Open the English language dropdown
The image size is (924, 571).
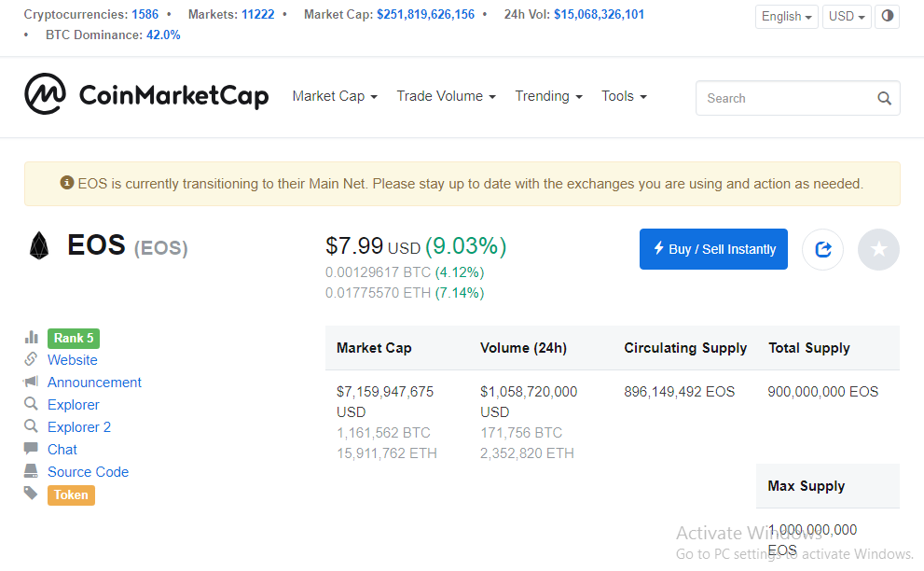(787, 17)
